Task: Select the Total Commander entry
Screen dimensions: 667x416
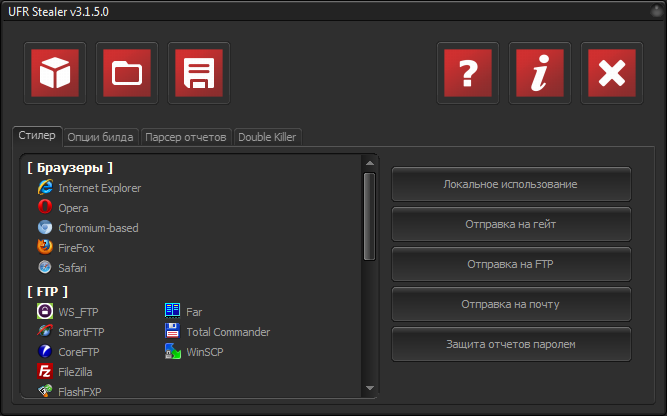Action: [227, 331]
